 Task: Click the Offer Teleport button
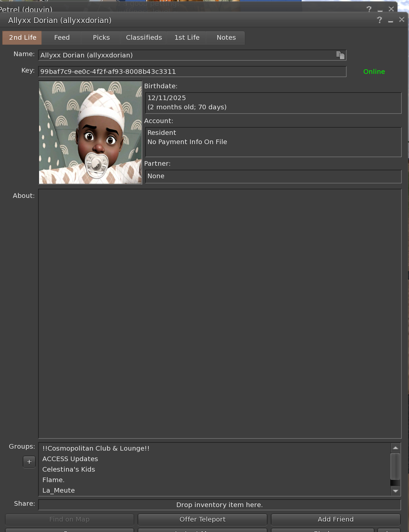202,519
